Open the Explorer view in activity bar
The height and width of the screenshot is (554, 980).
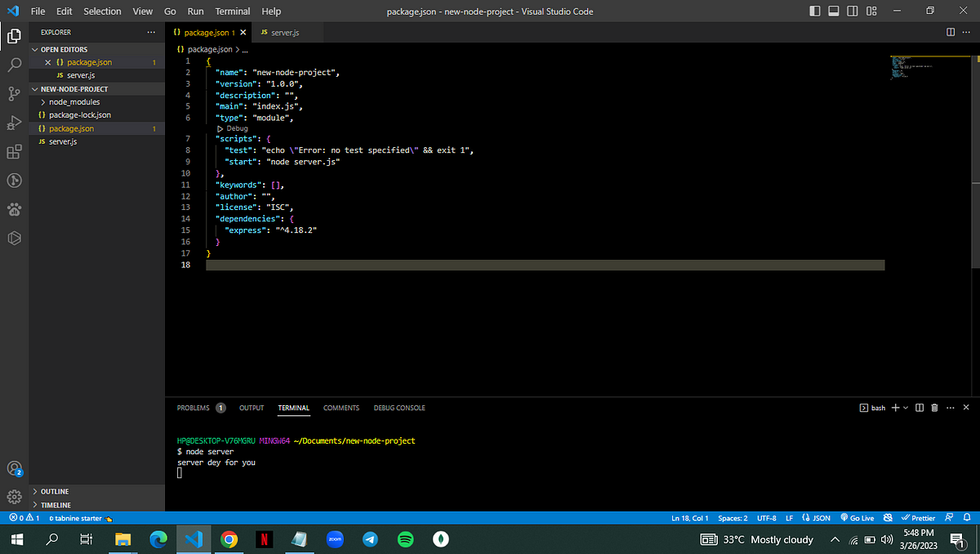(x=14, y=36)
